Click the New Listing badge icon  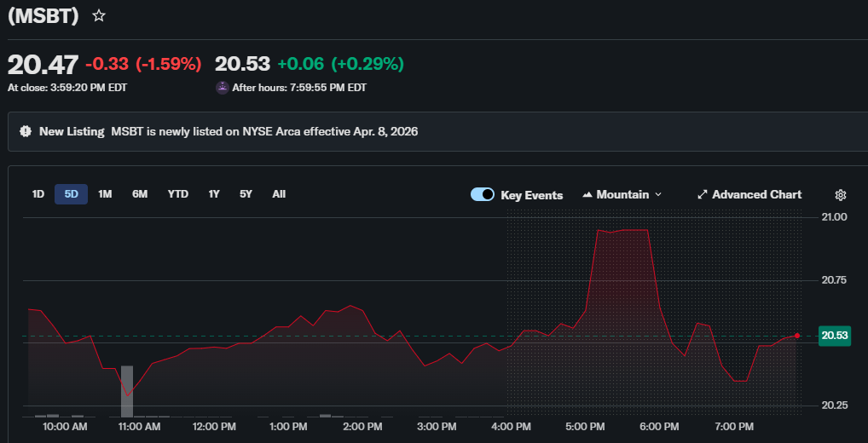(x=26, y=132)
